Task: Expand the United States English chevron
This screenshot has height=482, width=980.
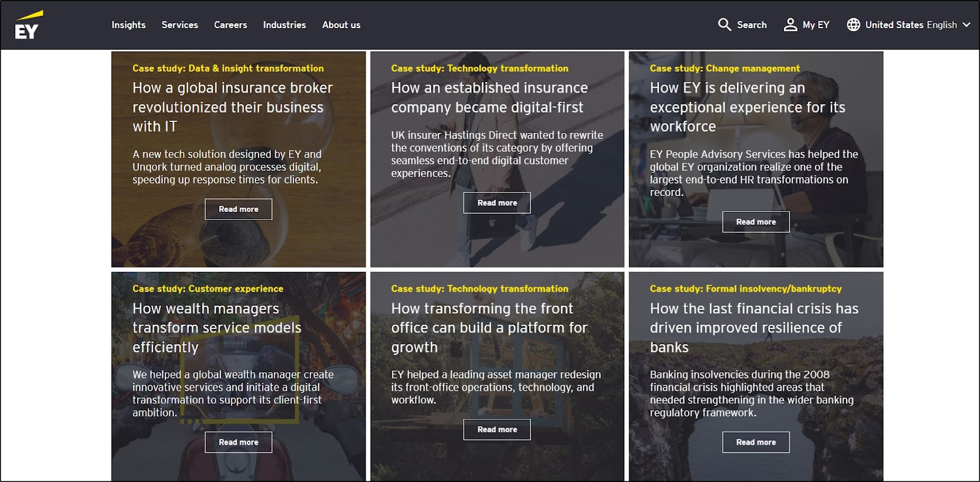Action: [967, 24]
